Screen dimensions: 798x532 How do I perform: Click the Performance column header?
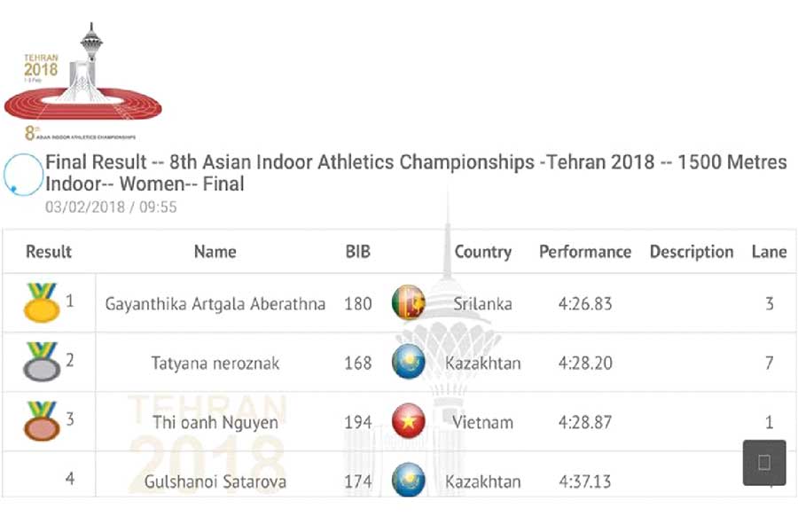(x=585, y=252)
